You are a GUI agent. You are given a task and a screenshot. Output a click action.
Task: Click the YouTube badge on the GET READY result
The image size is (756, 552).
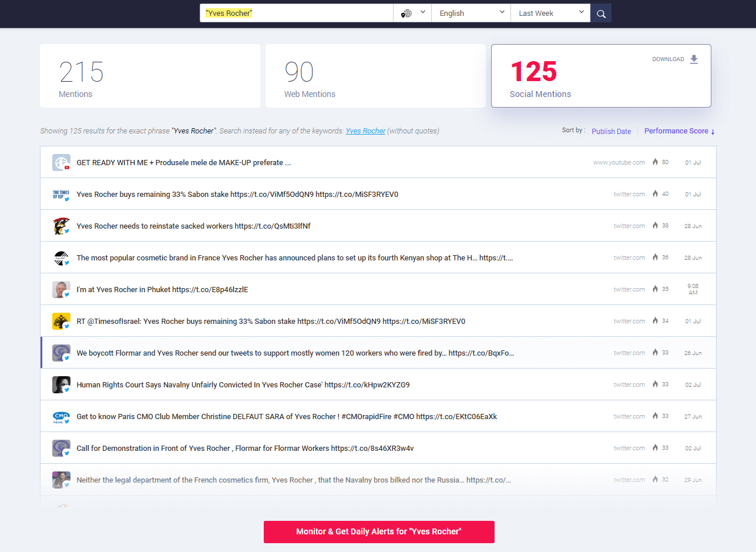tap(66, 169)
